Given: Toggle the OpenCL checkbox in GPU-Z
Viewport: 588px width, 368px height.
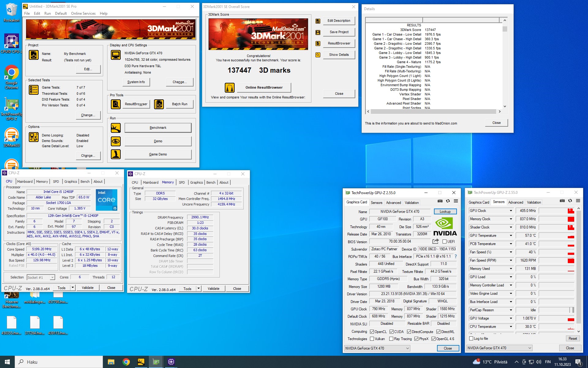Looking at the screenshot, I should [372, 332].
